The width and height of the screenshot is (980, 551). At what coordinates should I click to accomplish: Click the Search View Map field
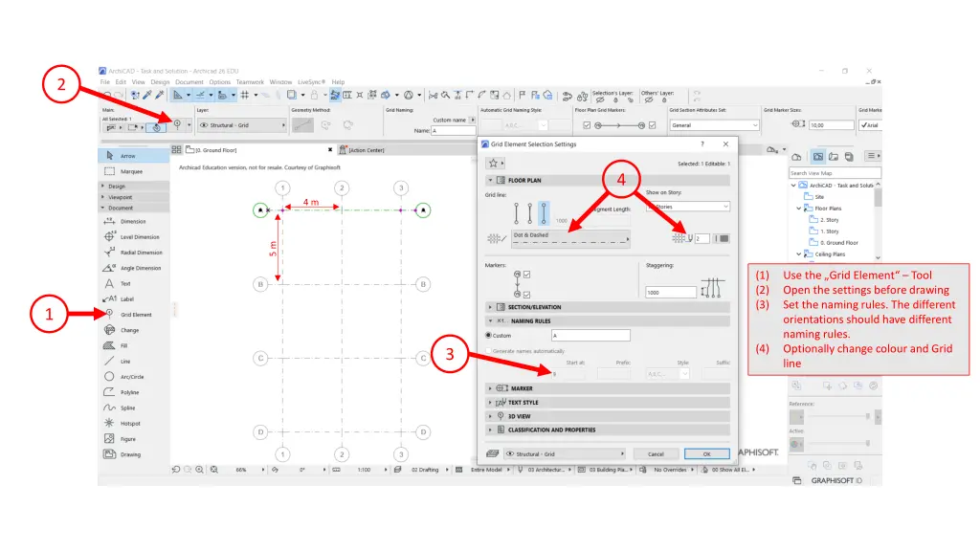tap(835, 173)
